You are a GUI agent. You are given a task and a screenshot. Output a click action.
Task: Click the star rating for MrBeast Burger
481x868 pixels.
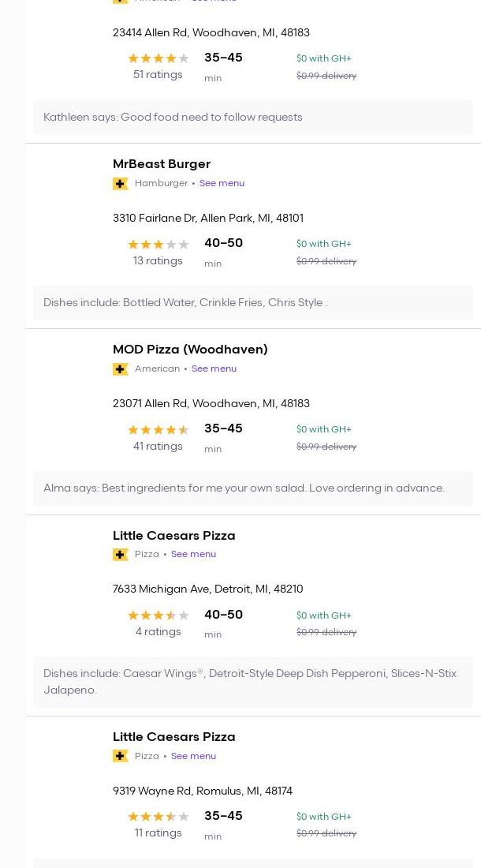158,245
